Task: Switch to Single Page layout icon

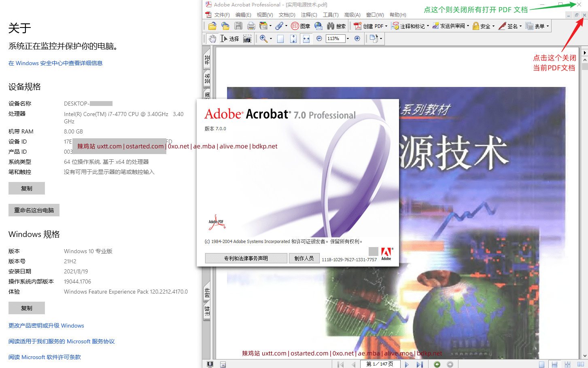Action: tap(541, 364)
